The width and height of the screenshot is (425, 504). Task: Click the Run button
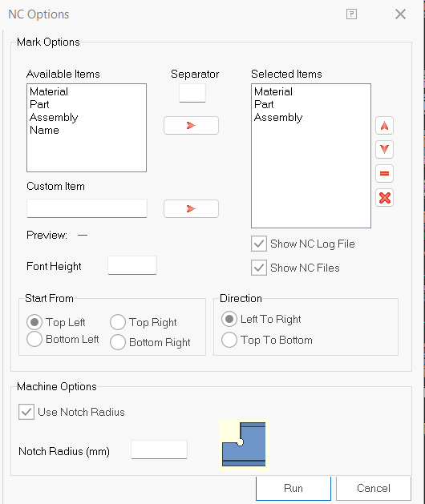[293, 488]
